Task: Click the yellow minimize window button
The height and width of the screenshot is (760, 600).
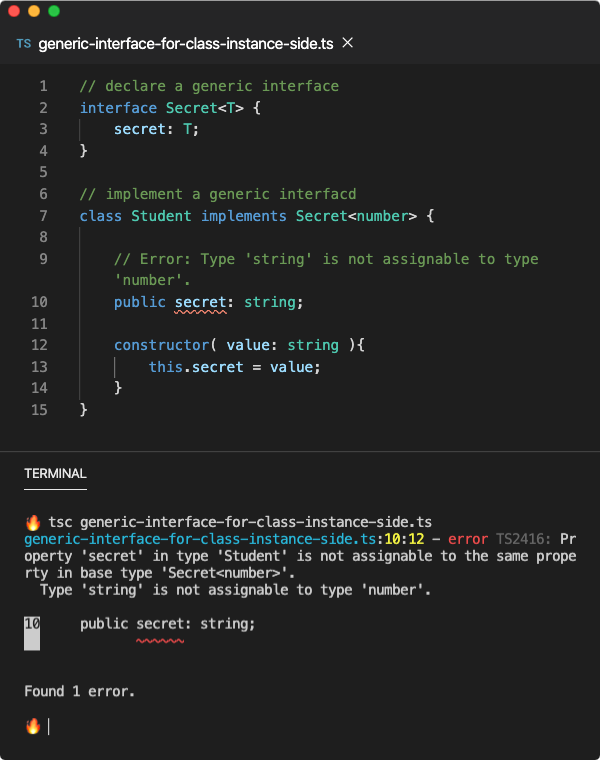Action: coord(34,11)
